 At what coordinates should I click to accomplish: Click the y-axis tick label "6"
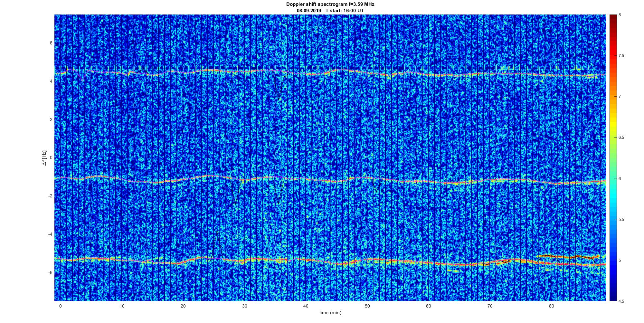(51, 43)
